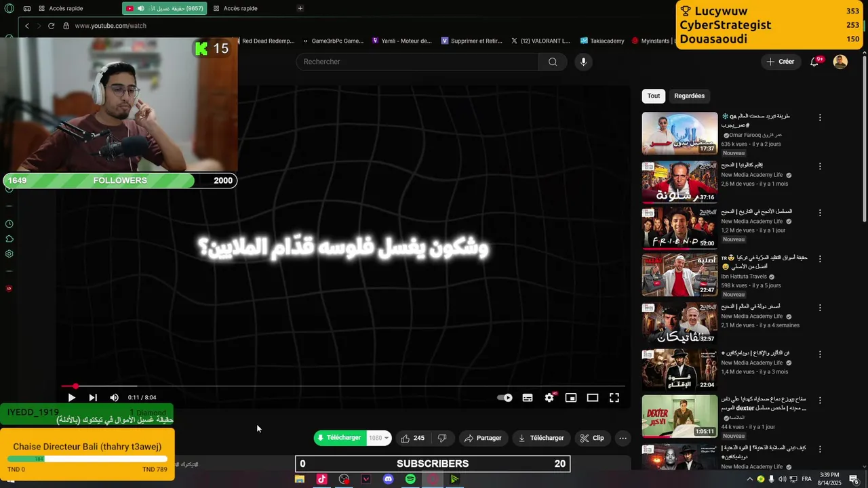This screenshot has width=868, height=488.
Task: Open the options menu for the Omar Farooq video
Action: (x=820, y=117)
